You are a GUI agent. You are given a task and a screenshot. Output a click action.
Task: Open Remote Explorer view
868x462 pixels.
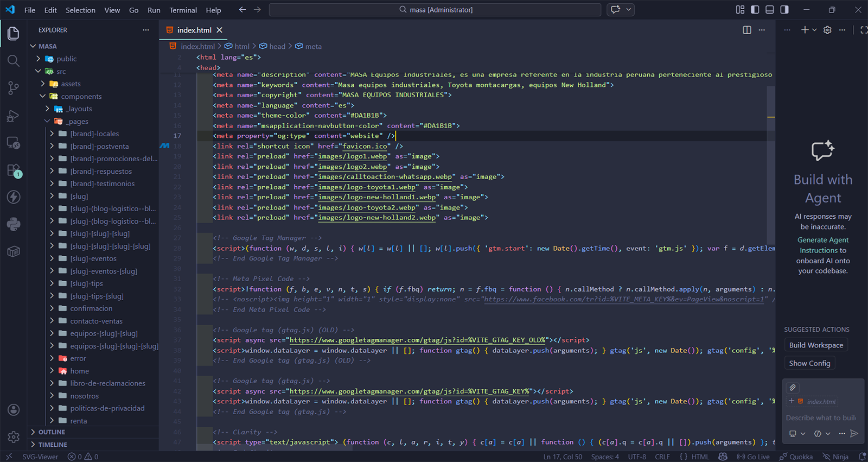coord(14,143)
